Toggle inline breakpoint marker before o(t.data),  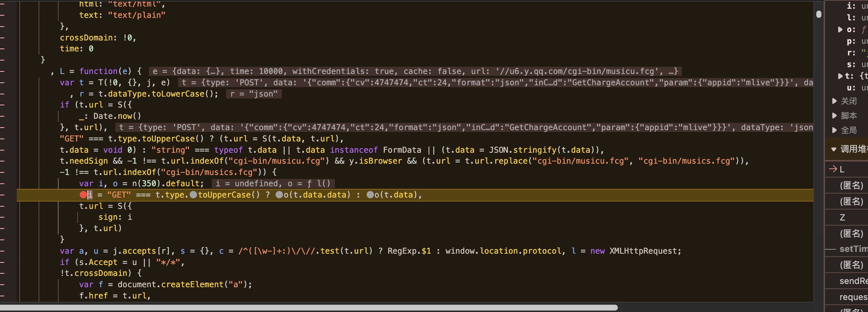[x=370, y=195]
